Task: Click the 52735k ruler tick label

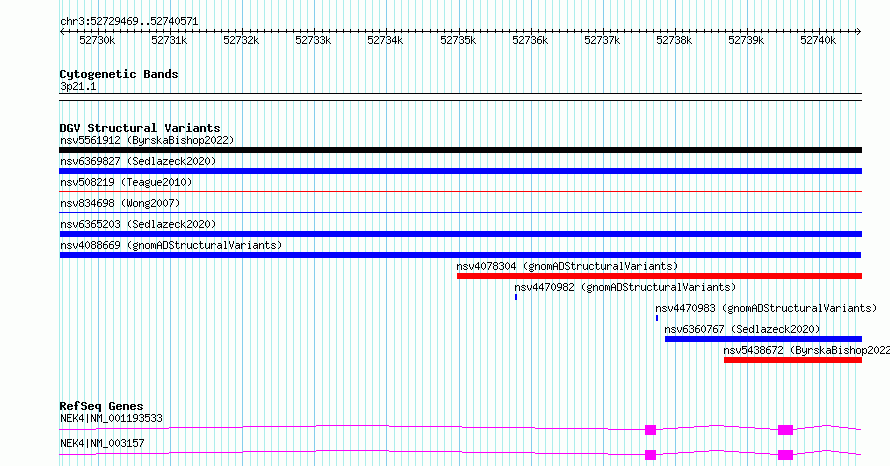Action: pyautogui.click(x=458, y=40)
